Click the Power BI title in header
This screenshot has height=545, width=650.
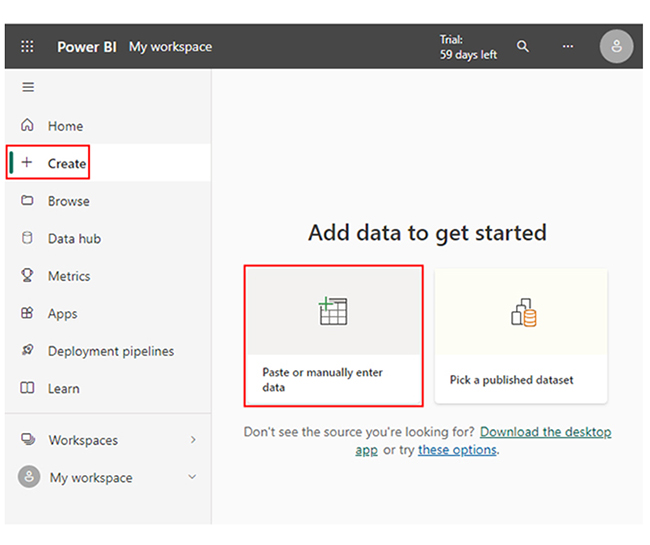pyautogui.click(x=87, y=47)
